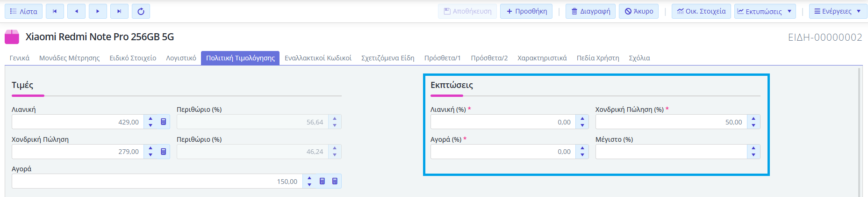Screen dimensions: 868x197
Task: Increase Χονδρική Πώληση (%) with up arrow
Action: (753, 119)
